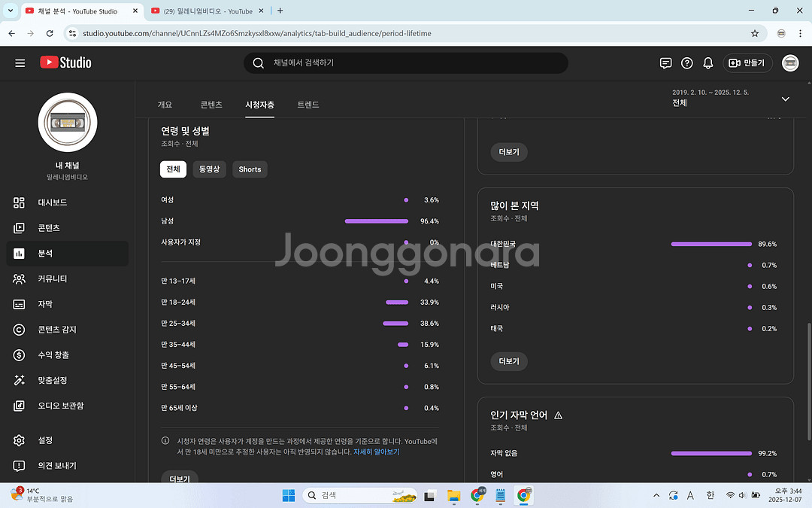Click the 자세히 알아보기 link
Viewport: 812px width, 508px height.
376,452
